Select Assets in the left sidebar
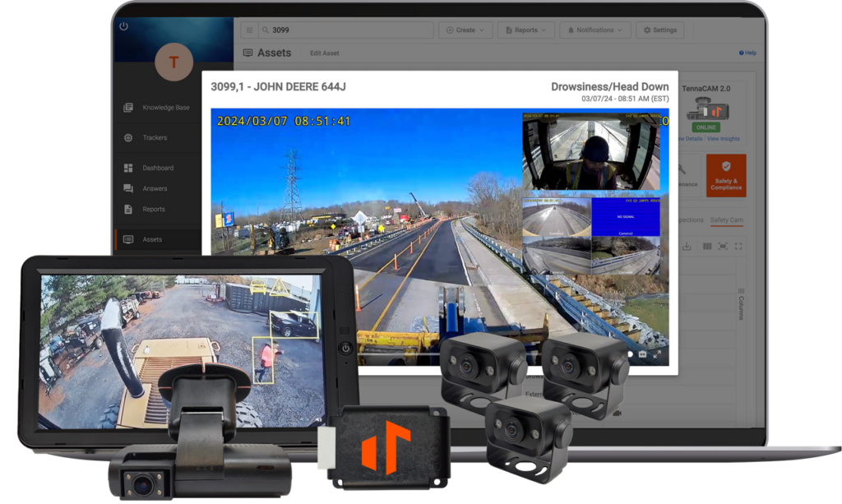Viewport: 842px width, 504px height. pyautogui.click(x=143, y=239)
